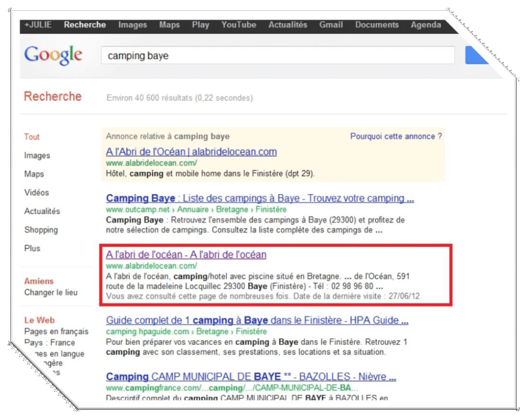Open the Camping Baye : Liste des campings result
Screen dimensions: 527x420
[x=260, y=199]
